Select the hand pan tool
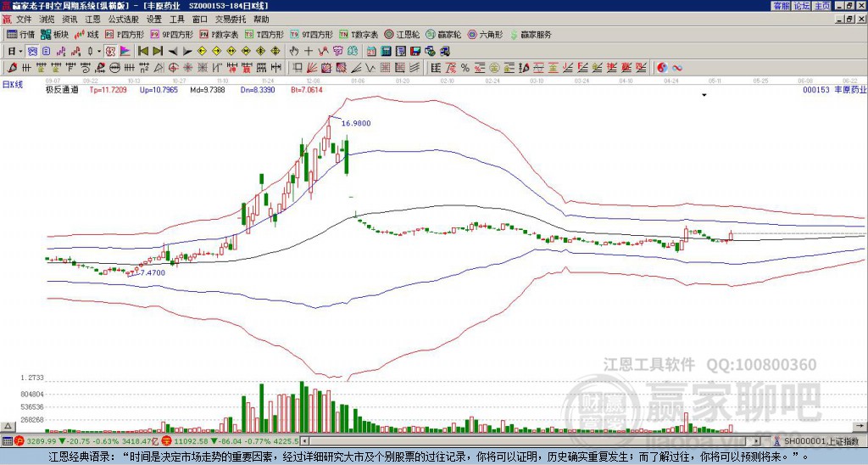This screenshot has height=465, width=868. (x=294, y=52)
